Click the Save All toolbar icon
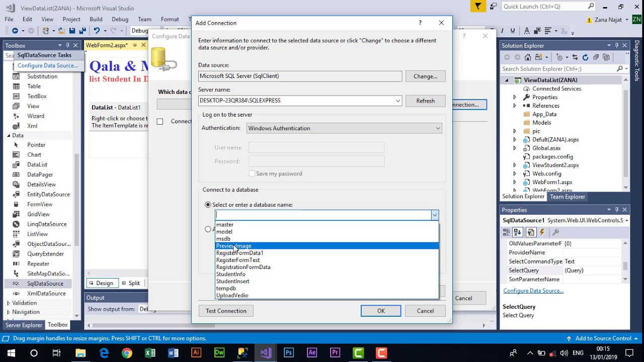The height and width of the screenshot is (362, 644). point(82,31)
